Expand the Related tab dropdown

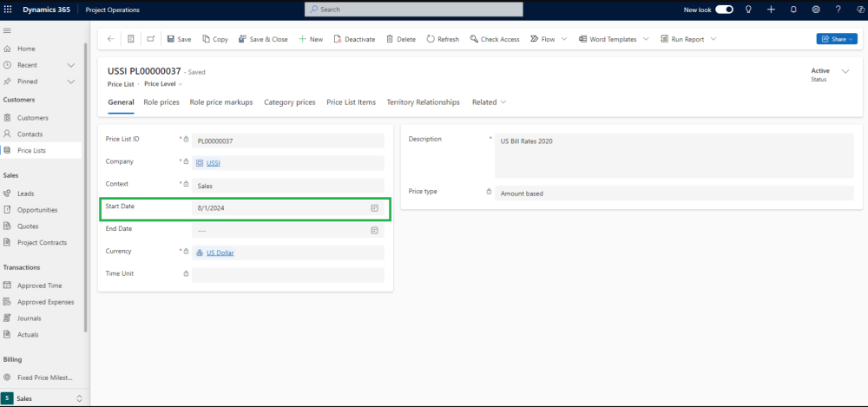pyautogui.click(x=489, y=102)
